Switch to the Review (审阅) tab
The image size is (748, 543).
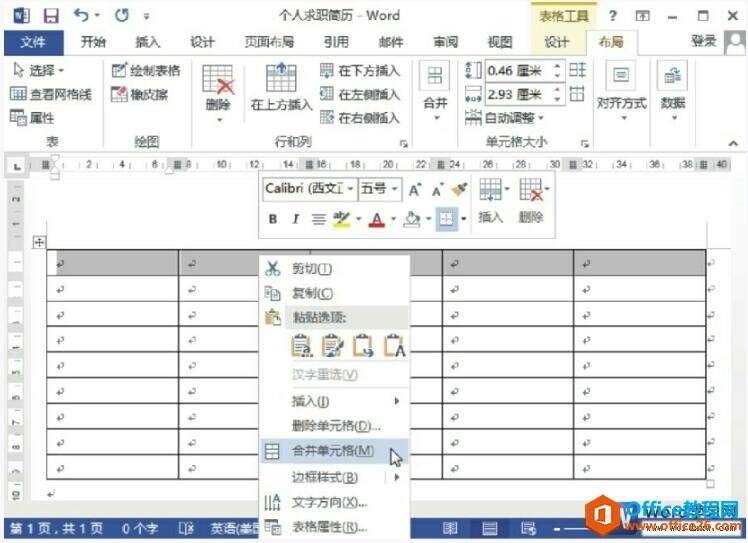tap(446, 42)
